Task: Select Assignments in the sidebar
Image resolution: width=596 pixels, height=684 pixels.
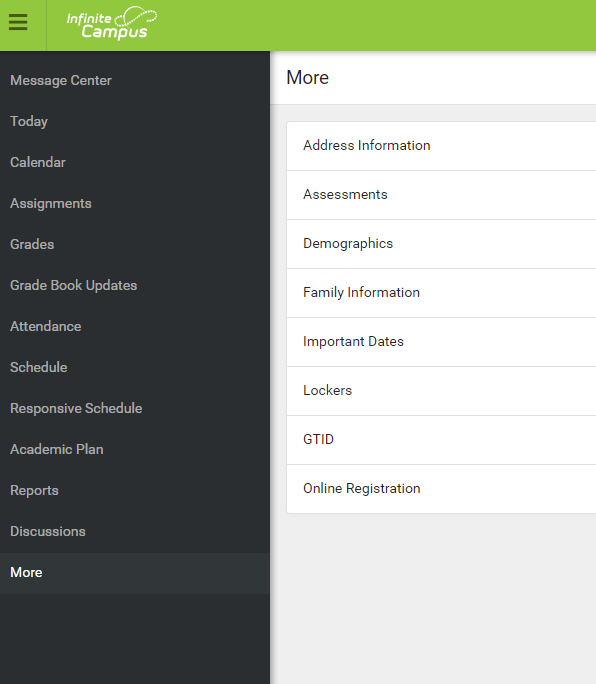Action: pyautogui.click(x=135, y=203)
